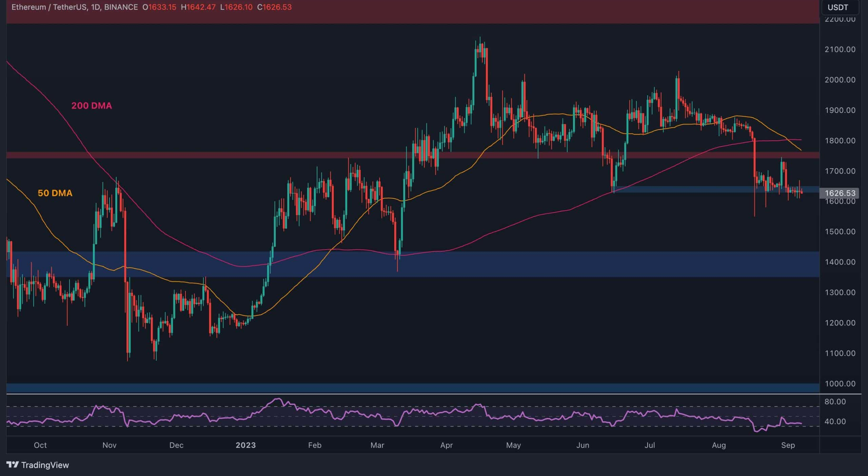
Task: Click the 1200.00 price axis label
Action: click(840, 323)
